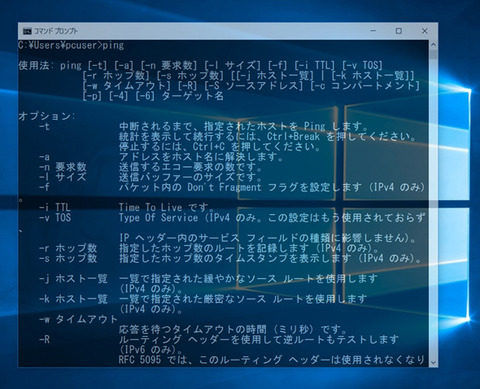Click the -k ホスト一覧 option label
Image resolution: width=480 pixels, height=389 pixels.
click(x=73, y=299)
